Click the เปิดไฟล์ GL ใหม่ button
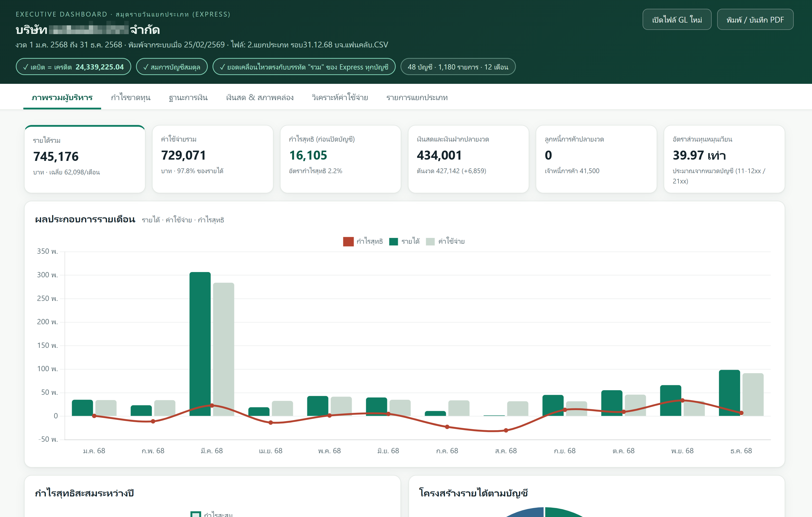 (677, 20)
